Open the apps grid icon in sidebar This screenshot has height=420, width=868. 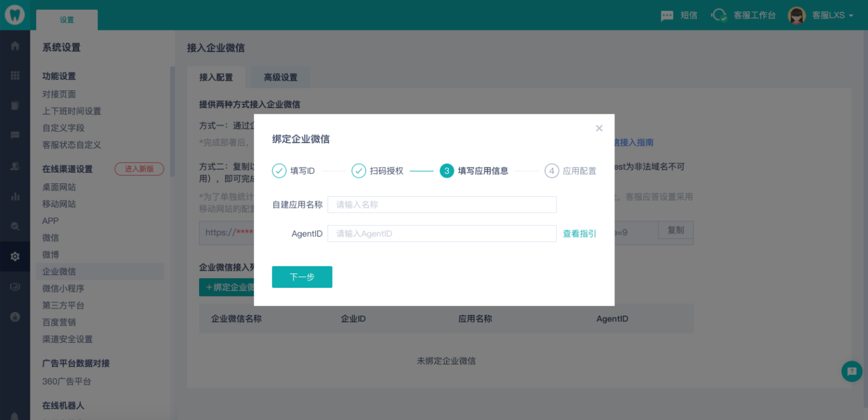pos(15,75)
